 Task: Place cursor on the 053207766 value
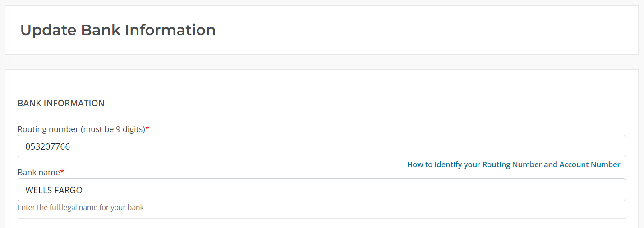(47, 146)
